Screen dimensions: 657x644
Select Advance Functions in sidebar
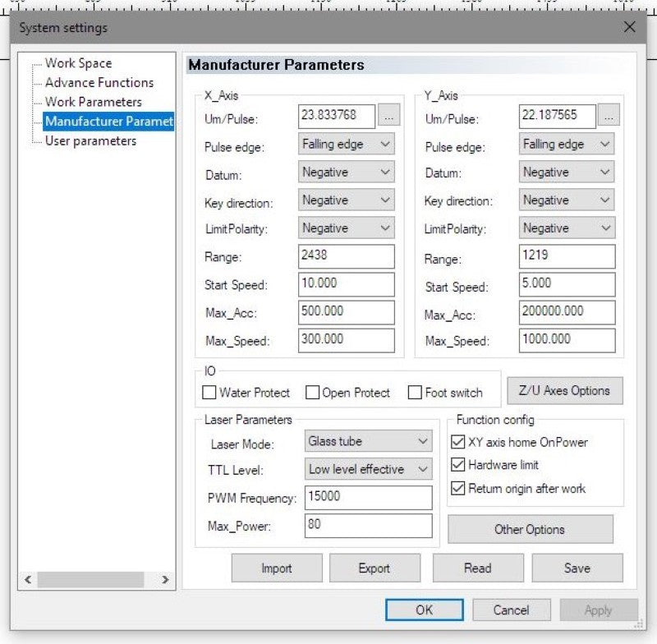click(x=99, y=82)
